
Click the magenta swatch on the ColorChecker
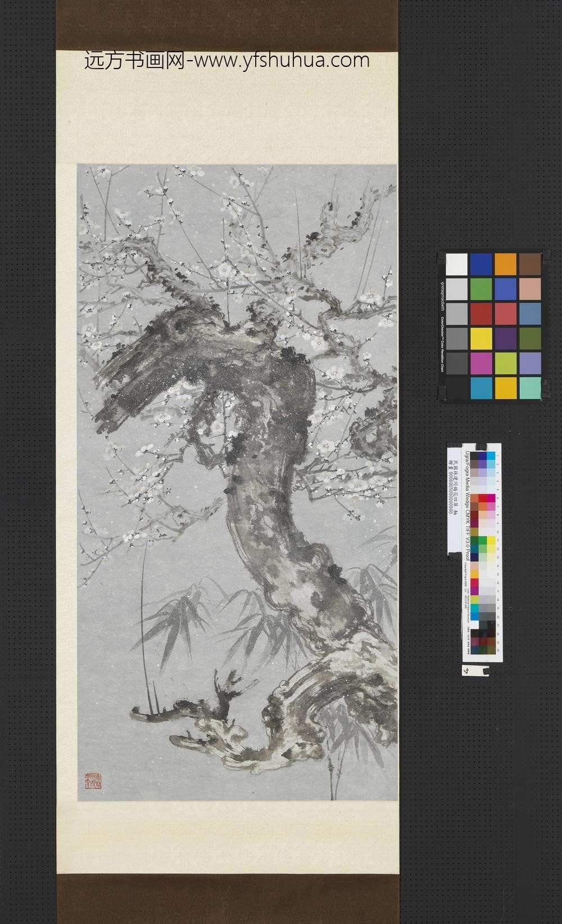(481, 363)
